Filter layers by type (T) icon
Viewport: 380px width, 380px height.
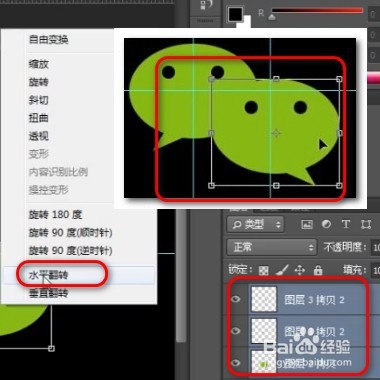pos(346,224)
